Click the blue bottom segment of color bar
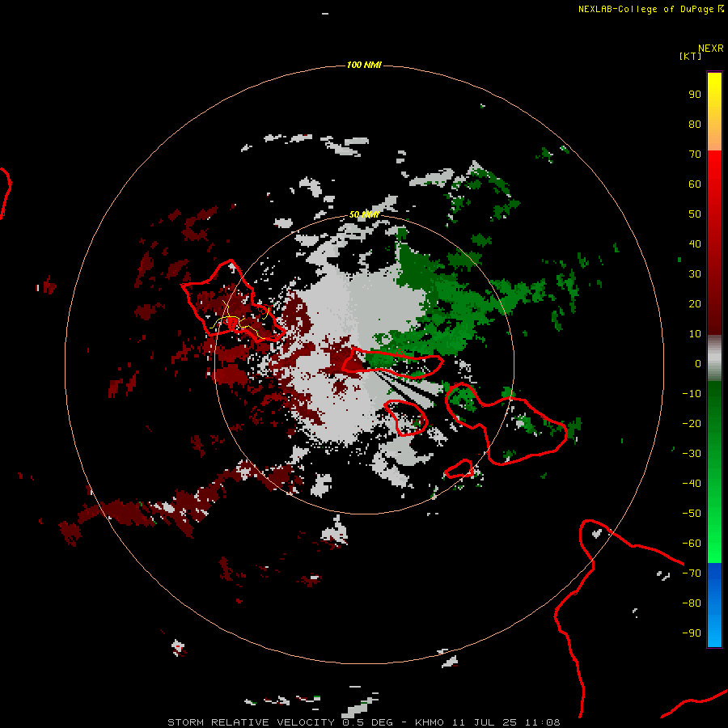728x728 pixels. 714,605
